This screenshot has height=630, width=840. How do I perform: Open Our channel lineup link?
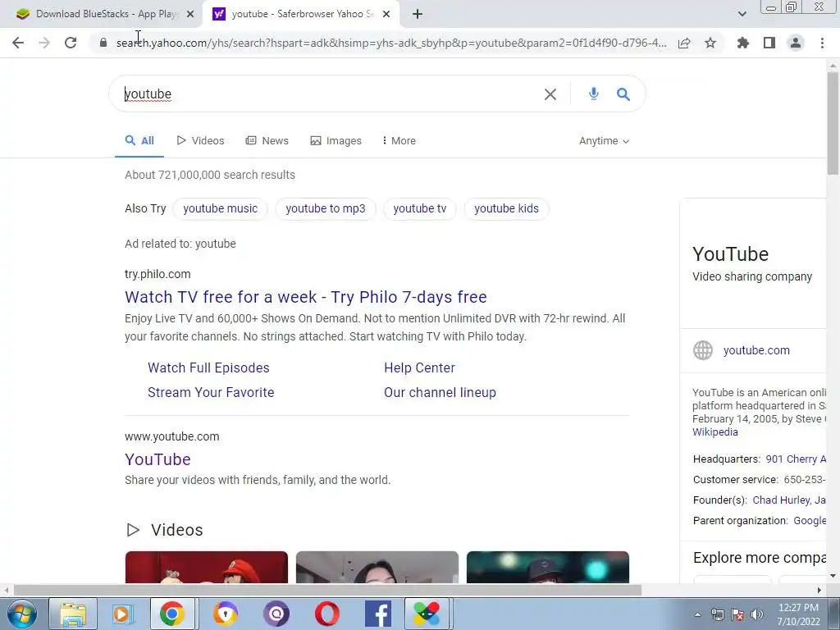(x=440, y=393)
